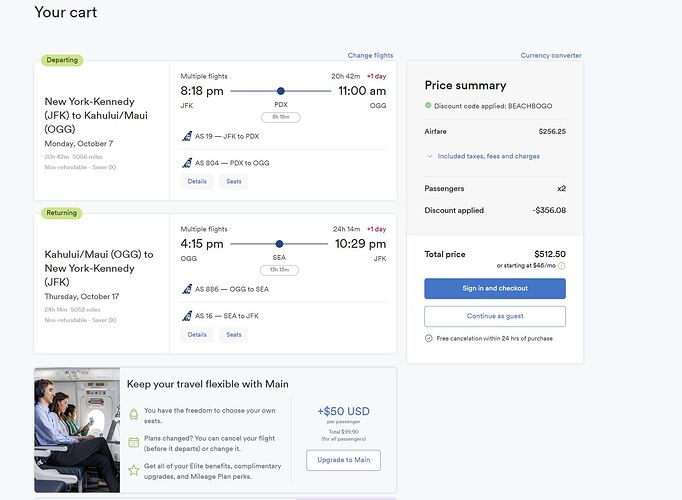Click the free cancelation checkmark icon
682x500 pixels.
[x=428, y=338]
